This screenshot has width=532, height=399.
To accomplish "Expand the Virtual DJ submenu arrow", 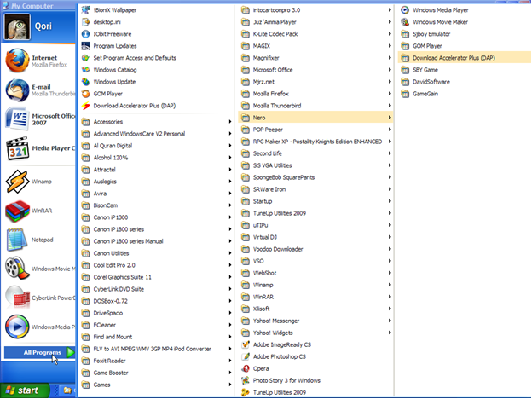I will click(390, 237).
